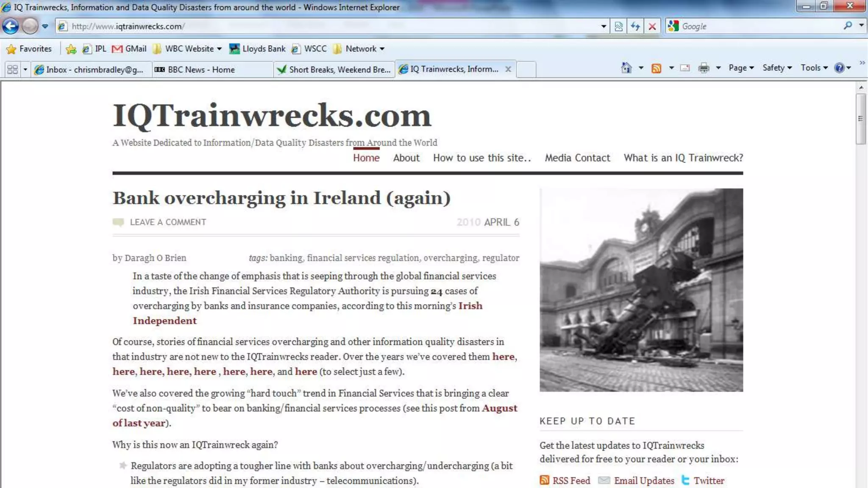Open the Tools menu
Viewport: 868px width, 488px height.
coord(814,68)
